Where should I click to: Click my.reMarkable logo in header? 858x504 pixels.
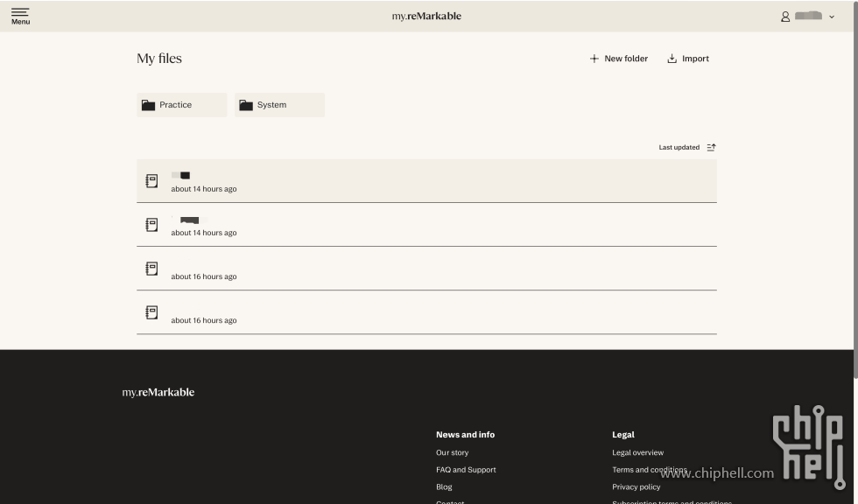(x=426, y=16)
